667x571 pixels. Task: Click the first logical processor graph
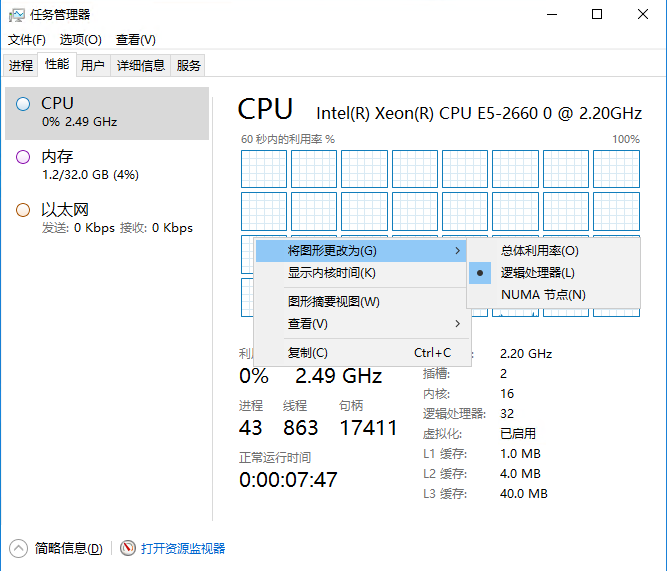coord(264,169)
